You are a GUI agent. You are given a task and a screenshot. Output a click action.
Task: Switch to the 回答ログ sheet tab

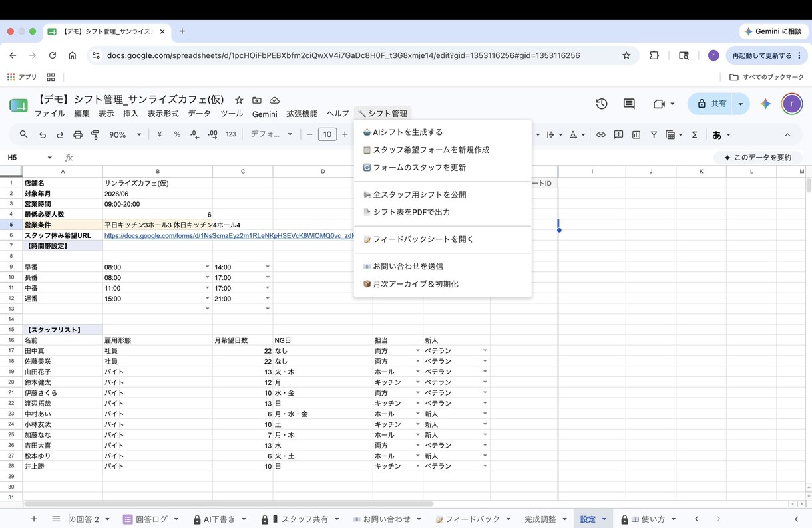pyautogui.click(x=151, y=519)
